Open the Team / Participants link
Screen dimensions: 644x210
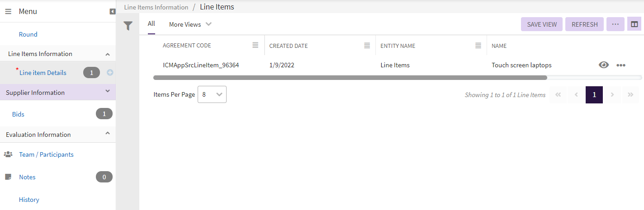coord(46,154)
